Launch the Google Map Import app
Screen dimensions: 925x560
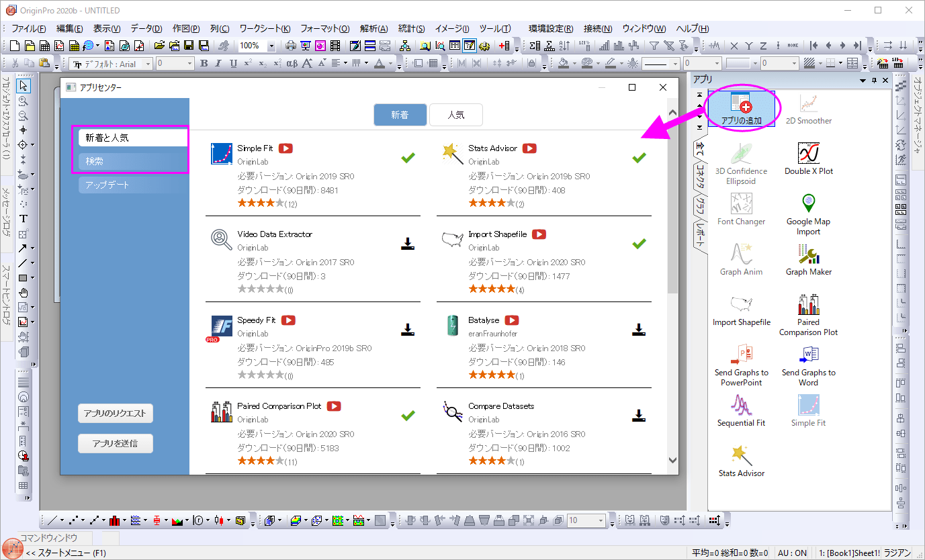tap(809, 214)
